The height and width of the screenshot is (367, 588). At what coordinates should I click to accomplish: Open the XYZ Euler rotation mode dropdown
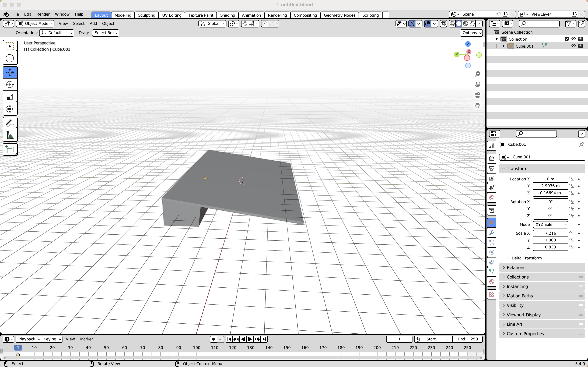click(x=550, y=224)
